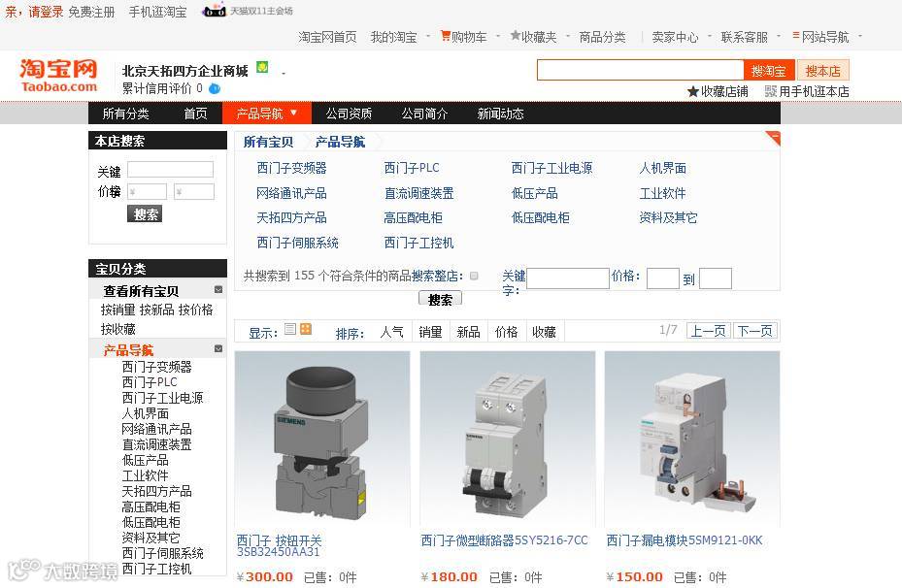
Task: Open 西门子PLC category in main panel
Action: (412, 168)
